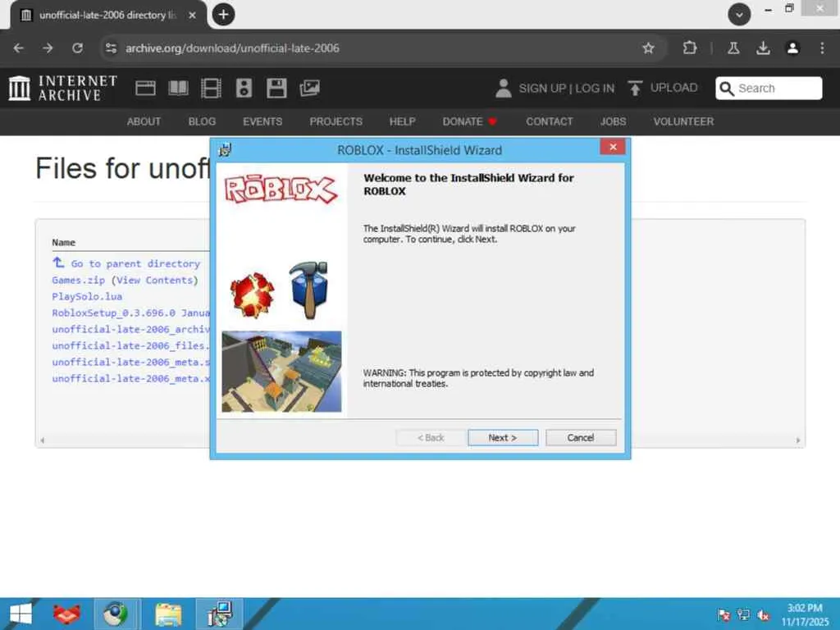Click the game screenshot image in wizard
Image resolution: width=840 pixels, height=630 pixels.
click(x=282, y=372)
